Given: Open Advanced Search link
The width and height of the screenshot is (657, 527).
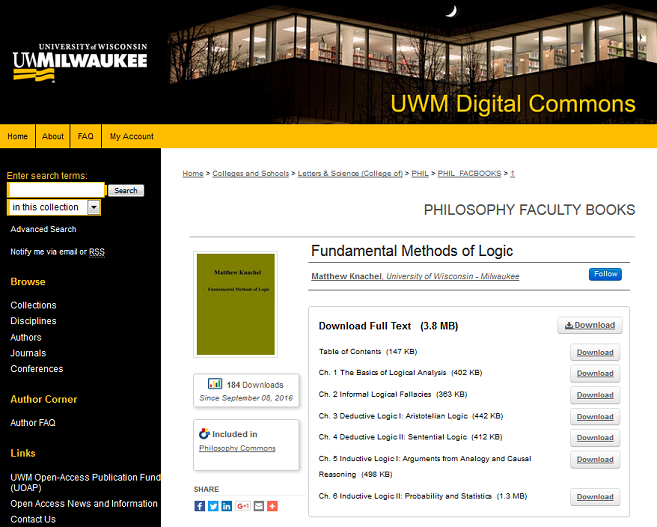Looking at the screenshot, I should tap(43, 229).
